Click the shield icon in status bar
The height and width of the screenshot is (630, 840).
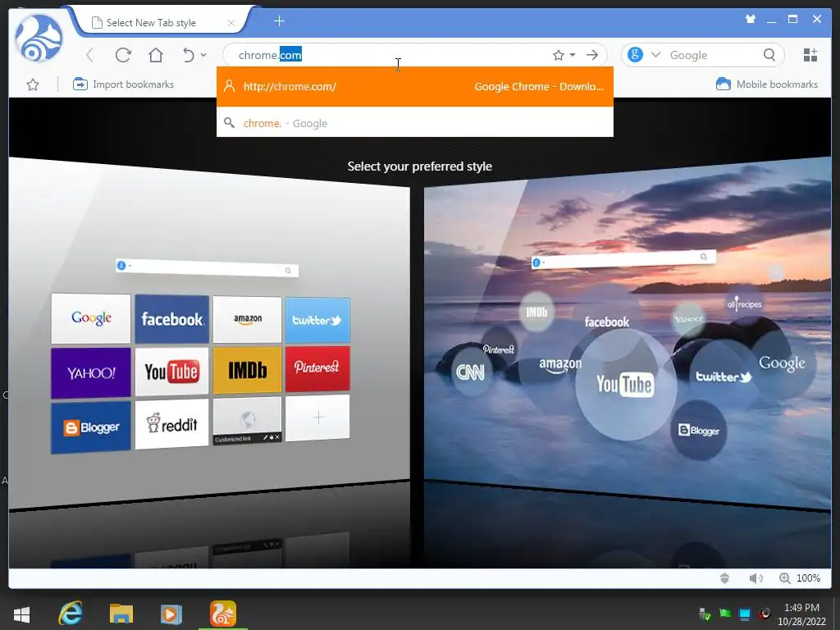tap(725, 578)
